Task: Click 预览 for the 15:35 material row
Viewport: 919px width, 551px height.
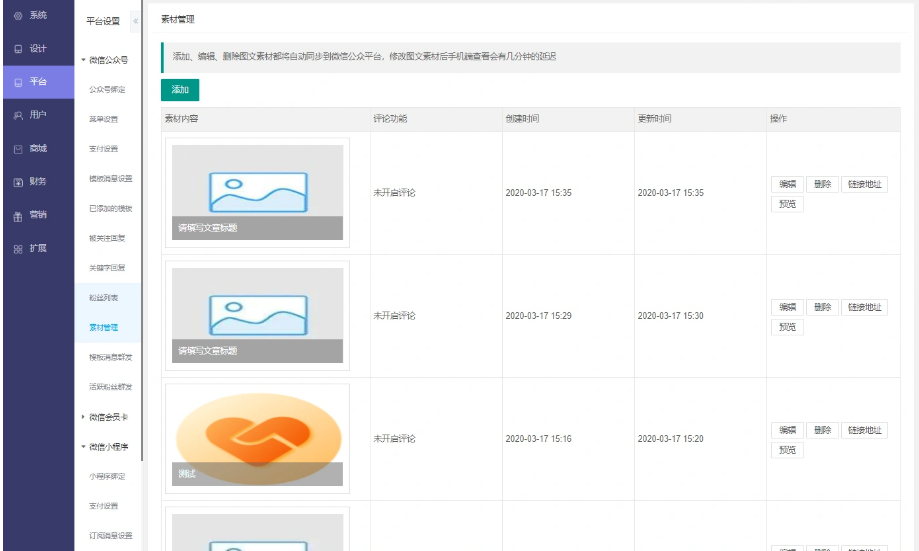Action: [787, 204]
